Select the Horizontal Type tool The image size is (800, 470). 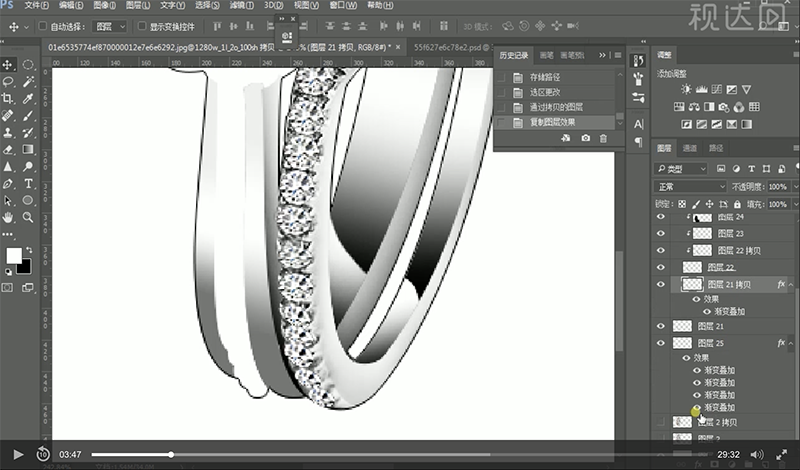coord(28,184)
